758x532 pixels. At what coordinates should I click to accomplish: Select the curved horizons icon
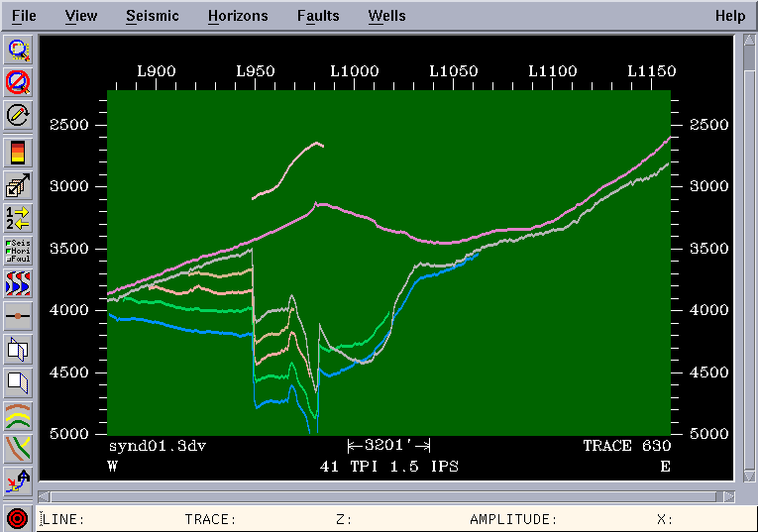pyautogui.click(x=19, y=415)
